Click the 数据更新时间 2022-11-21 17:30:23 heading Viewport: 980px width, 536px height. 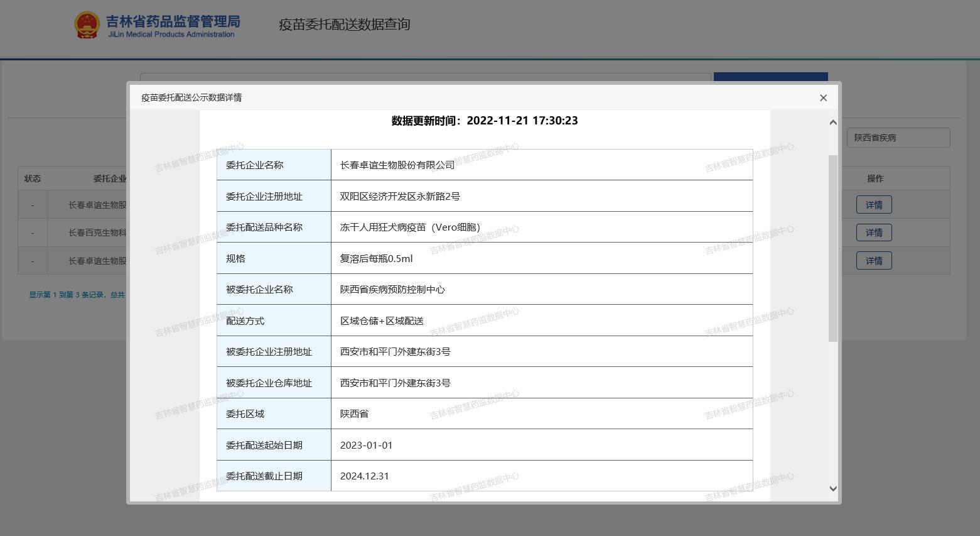coord(485,121)
